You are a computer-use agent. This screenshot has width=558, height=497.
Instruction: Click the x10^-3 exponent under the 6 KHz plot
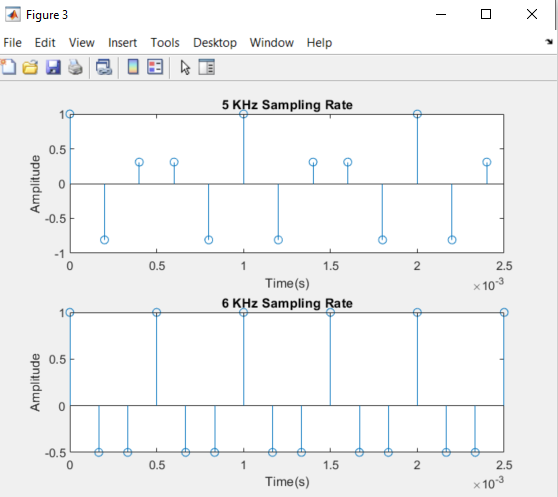tap(488, 483)
